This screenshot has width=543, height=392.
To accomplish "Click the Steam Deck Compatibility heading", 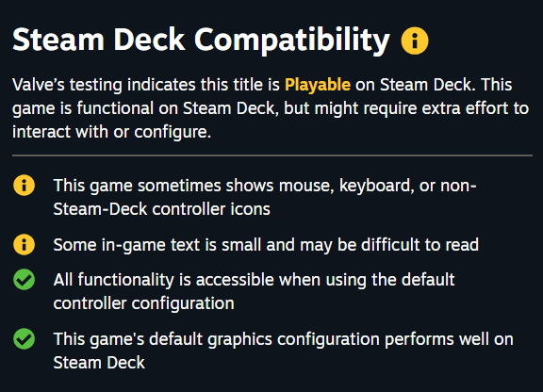I will tap(201, 41).
